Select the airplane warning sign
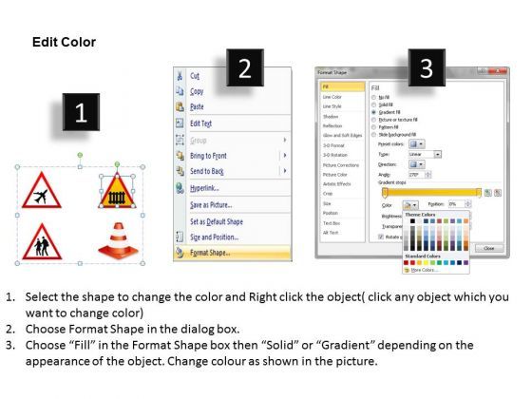Viewport: 532px width, 399px height. click(x=42, y=191)
